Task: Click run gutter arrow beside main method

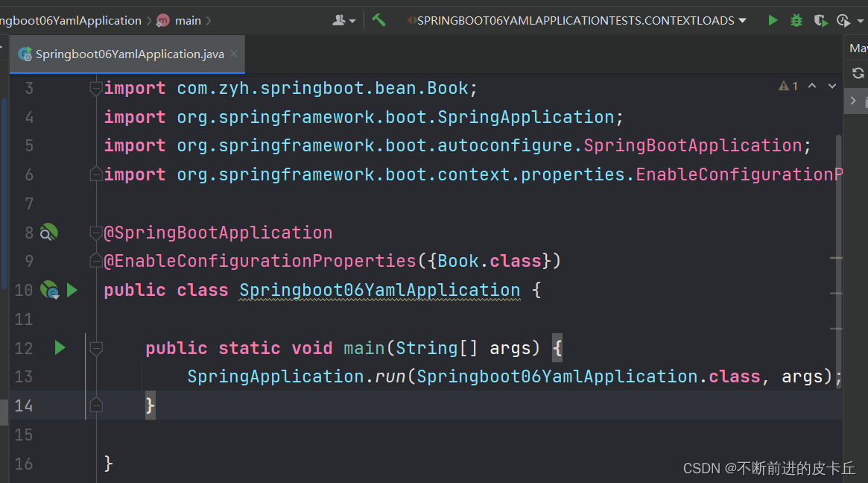Action: (60, 348)
